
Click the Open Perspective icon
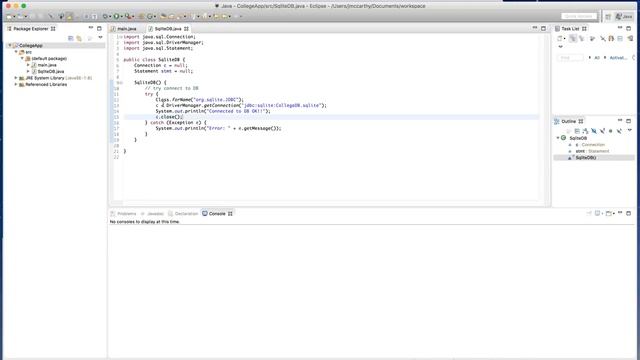[608, 16]
